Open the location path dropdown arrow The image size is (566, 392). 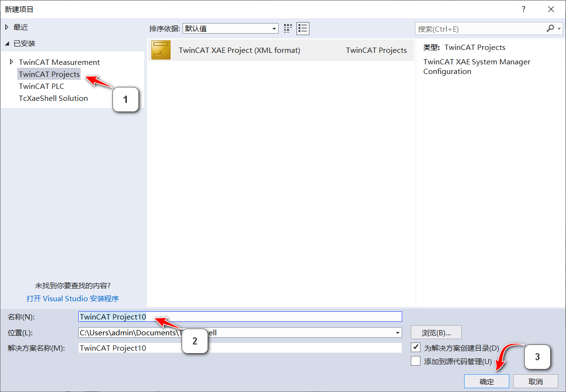[x=397, y=332]
